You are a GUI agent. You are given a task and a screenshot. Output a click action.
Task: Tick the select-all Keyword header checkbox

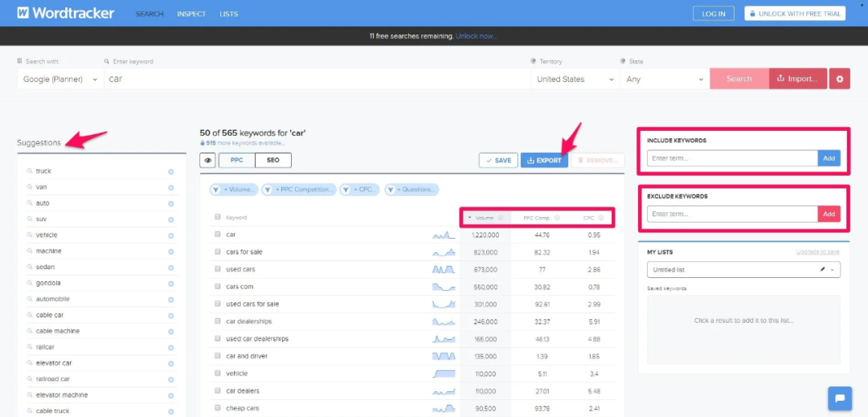218,217
